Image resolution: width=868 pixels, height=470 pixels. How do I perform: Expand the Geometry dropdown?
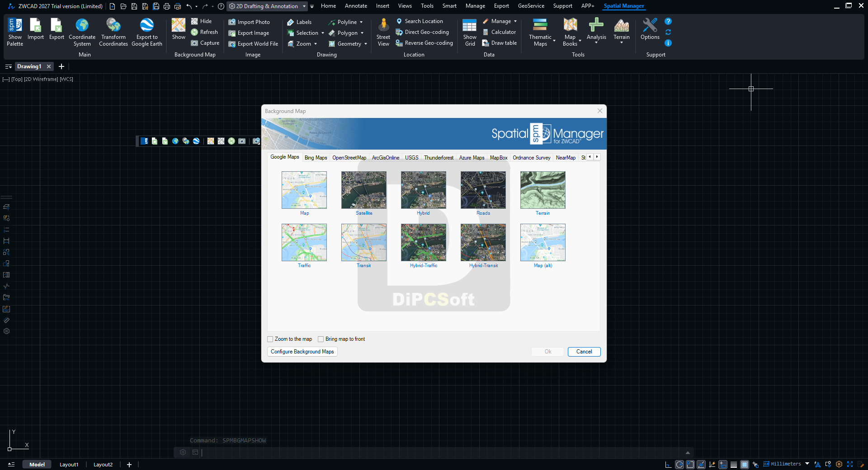(366, 44)
